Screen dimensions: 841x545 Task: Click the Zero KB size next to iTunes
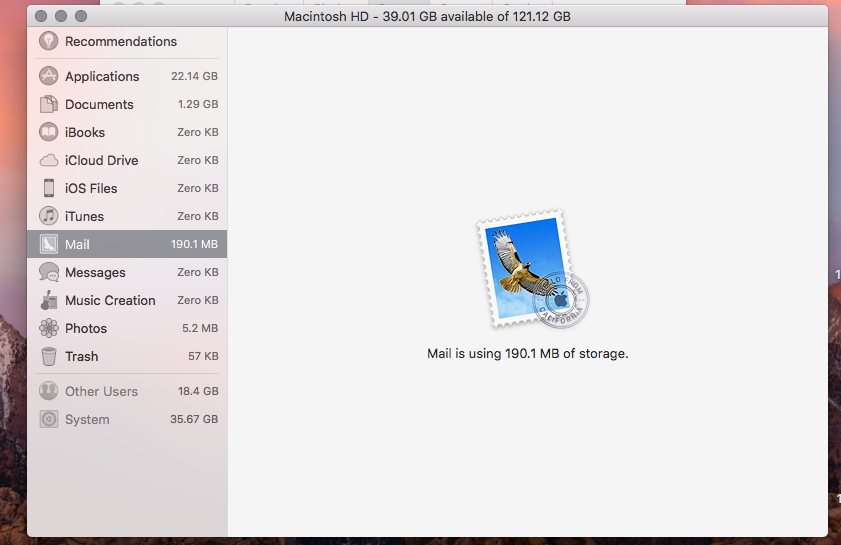coord(198,216)
